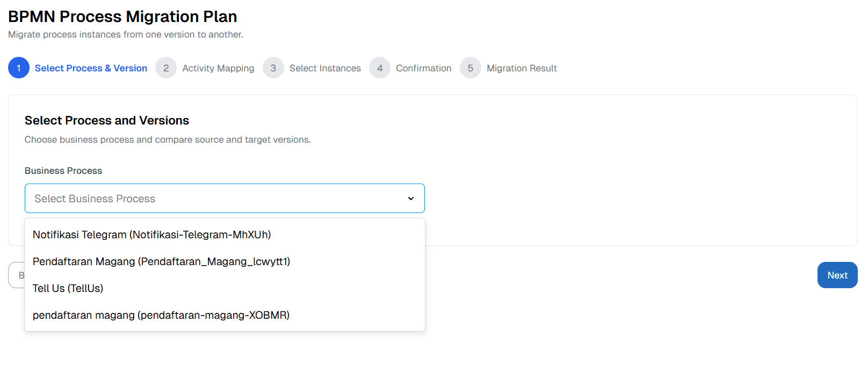Click the Business Process field label
Screen dimensions: 868x366
pos(63,171)
